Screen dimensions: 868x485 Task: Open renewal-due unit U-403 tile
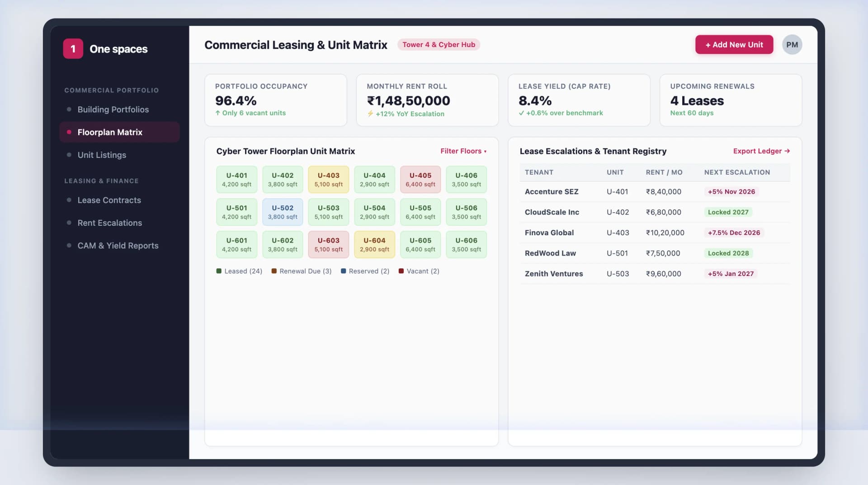[x=329, y=180]
